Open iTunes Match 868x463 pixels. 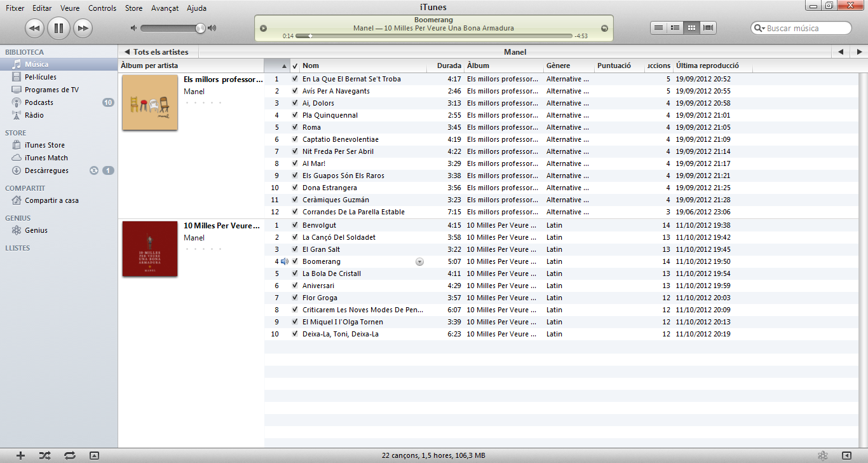[58, 158]
